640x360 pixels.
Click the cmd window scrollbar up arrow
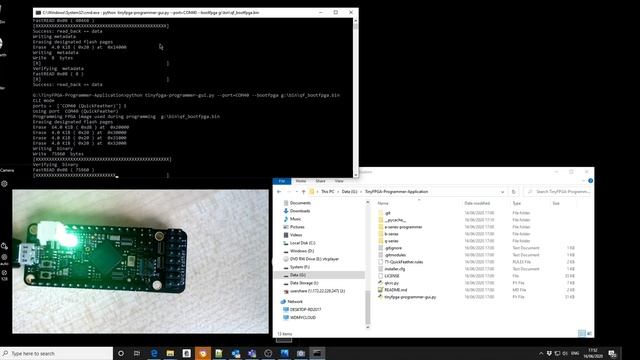356,20
